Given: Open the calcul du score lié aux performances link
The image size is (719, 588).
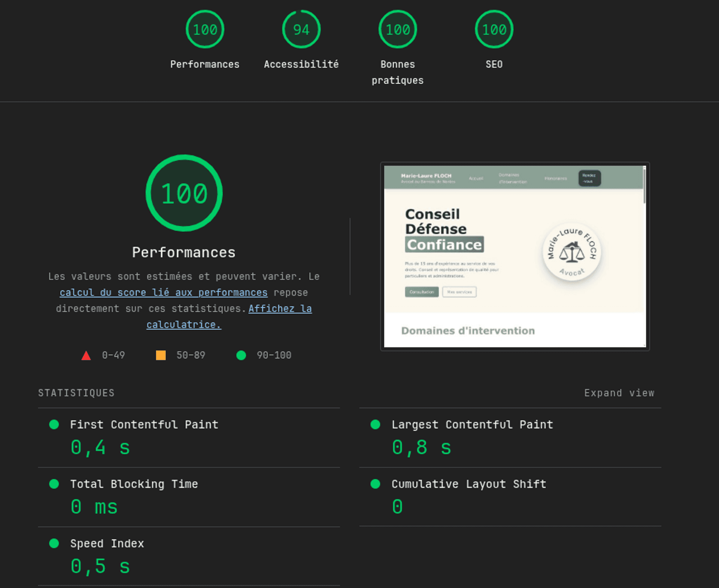Looking at the screenshot, I should 163,293.
